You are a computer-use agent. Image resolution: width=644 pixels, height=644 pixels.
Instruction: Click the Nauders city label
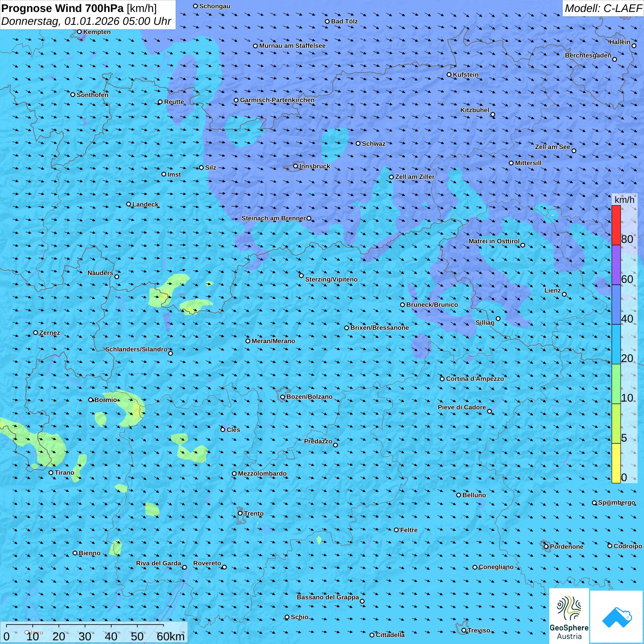(100, 273)
